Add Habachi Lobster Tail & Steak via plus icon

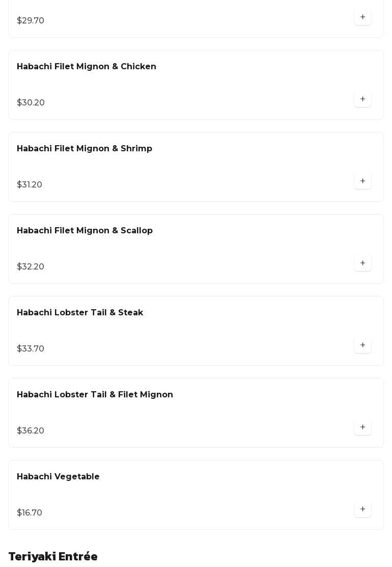[362, 345]
